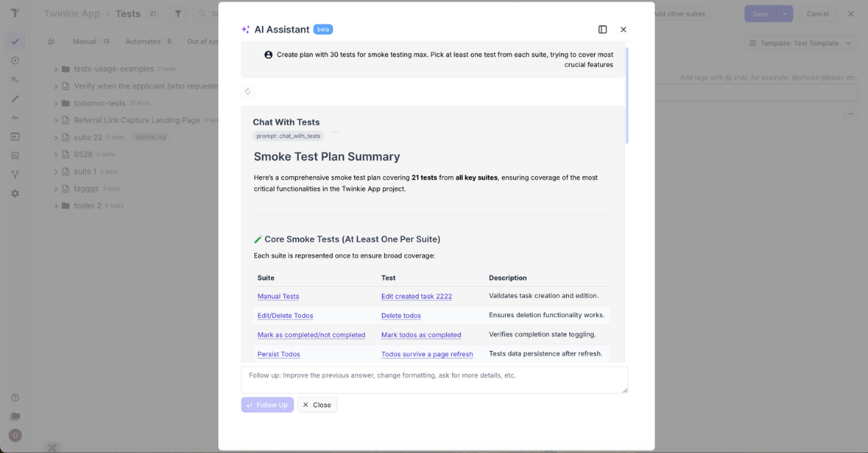Open the test plans list icon in sidebar
This screenshot has width=868, height=453.
click(x=15, y=79)
